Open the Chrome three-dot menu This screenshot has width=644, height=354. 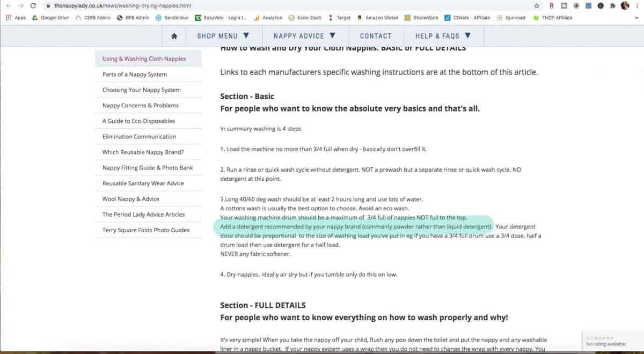(637, 6)
